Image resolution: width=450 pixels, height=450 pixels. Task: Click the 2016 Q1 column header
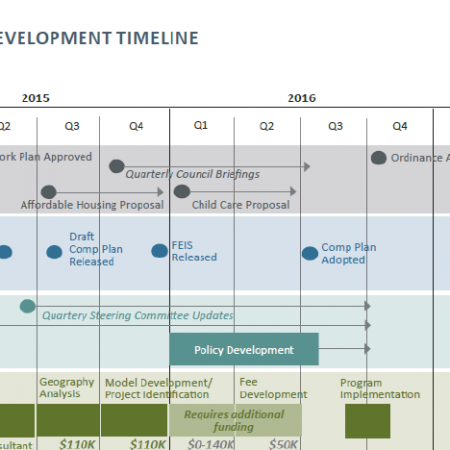(x=201, y=125)
